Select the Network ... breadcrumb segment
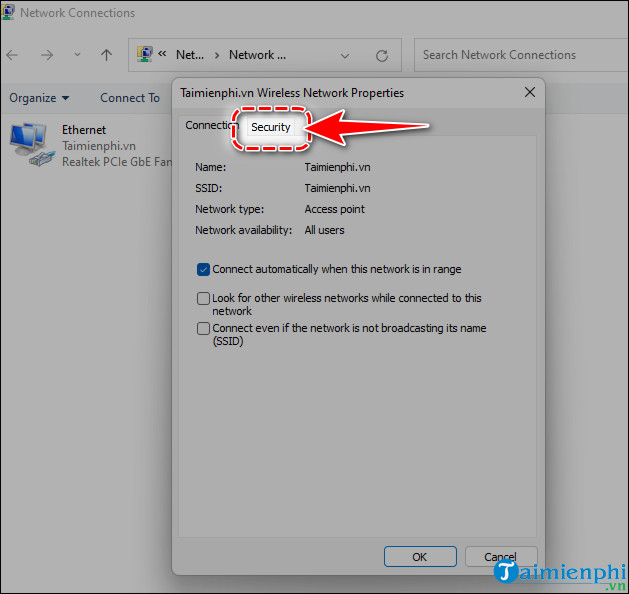 tap(257, 55)
